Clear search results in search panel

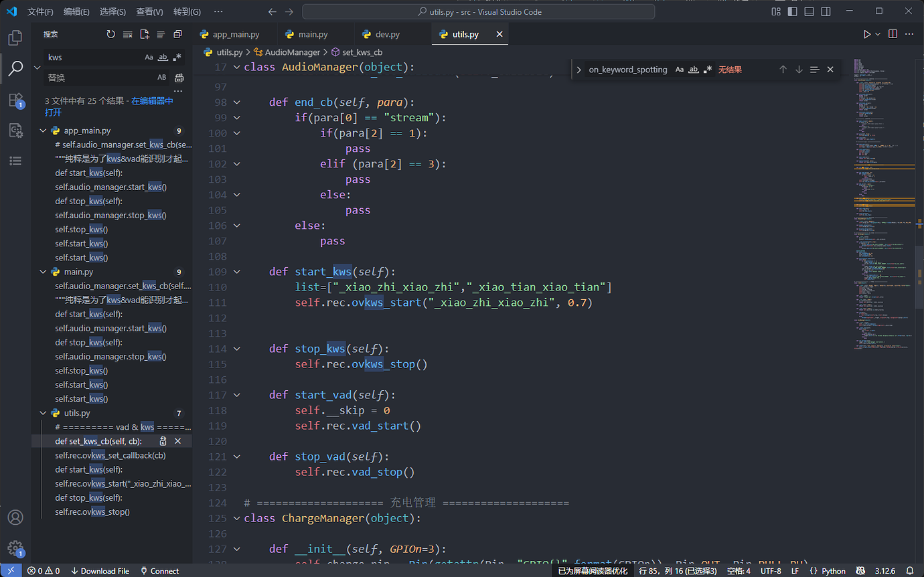[x=127, y=34]
